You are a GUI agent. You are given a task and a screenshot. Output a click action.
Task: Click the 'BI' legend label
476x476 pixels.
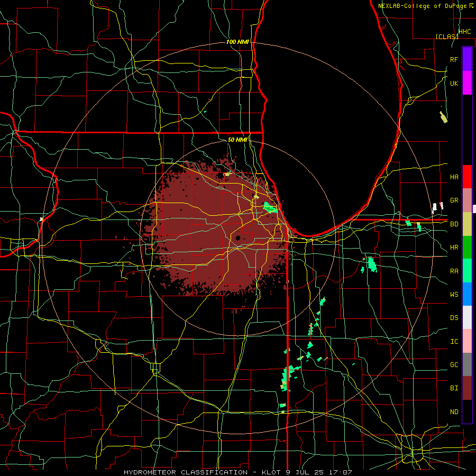[454, 388]
